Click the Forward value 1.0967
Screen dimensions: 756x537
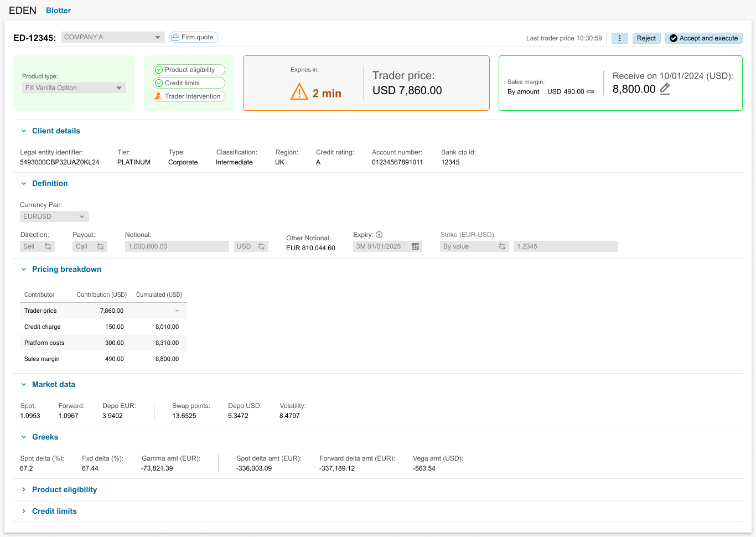tap(69, 416)
